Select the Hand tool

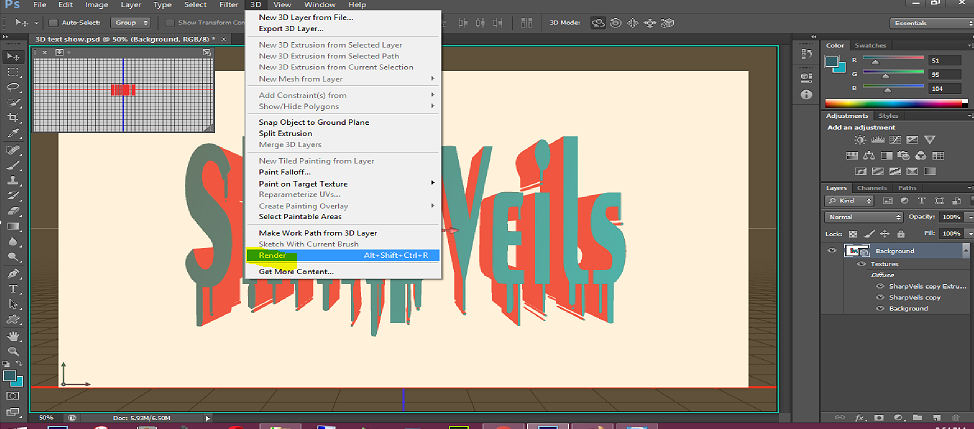pos(12,336)
